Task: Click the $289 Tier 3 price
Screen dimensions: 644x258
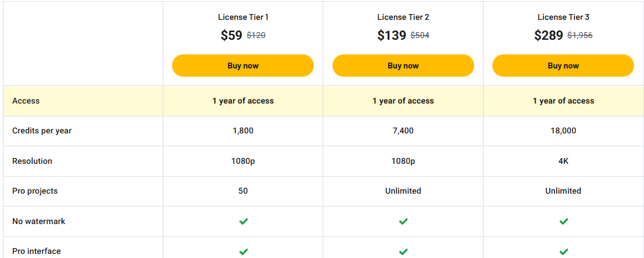Action: [549, 35]
